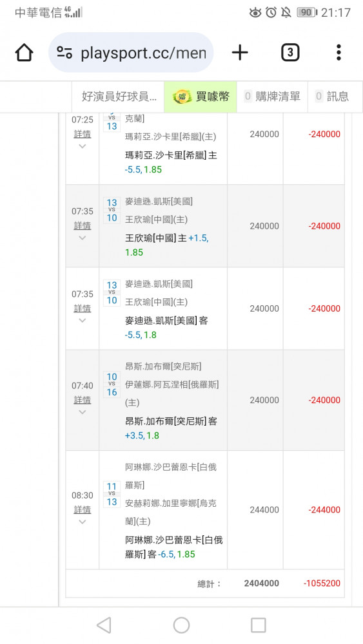Select the 好演員好球員 tab
The image size is (363, 644).
pos(118,97)
